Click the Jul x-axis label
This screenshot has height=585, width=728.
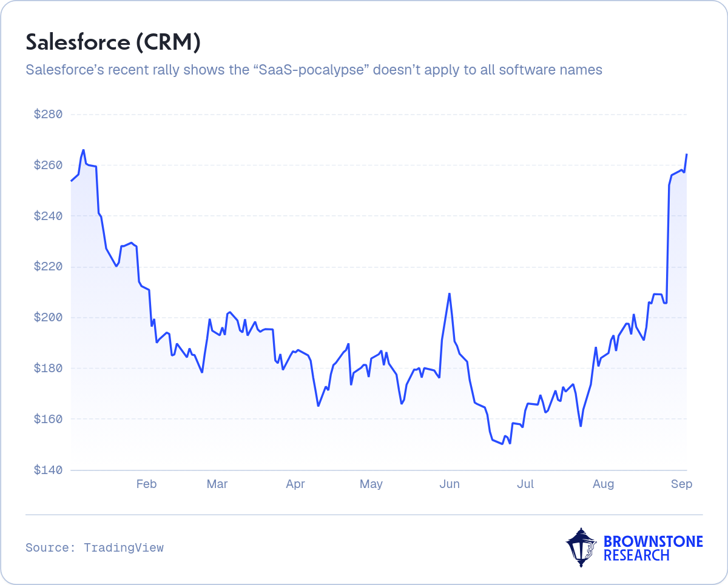[525, 484]
